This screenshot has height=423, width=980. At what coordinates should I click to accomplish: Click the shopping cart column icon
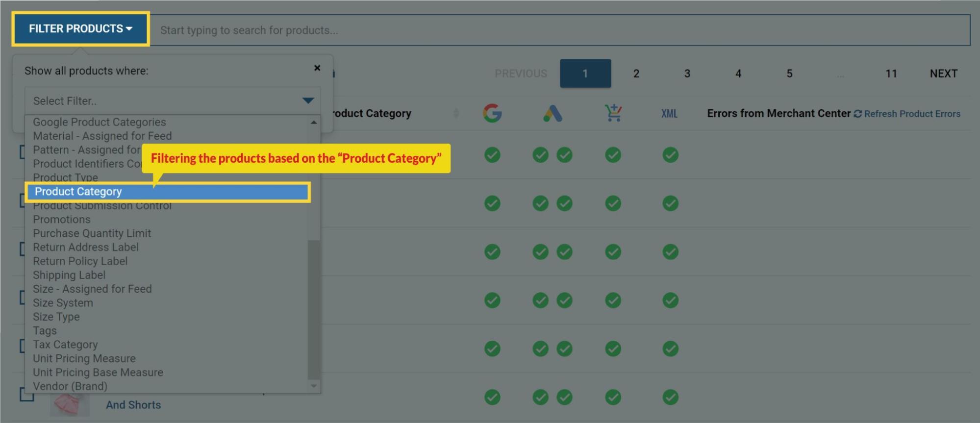613,113
